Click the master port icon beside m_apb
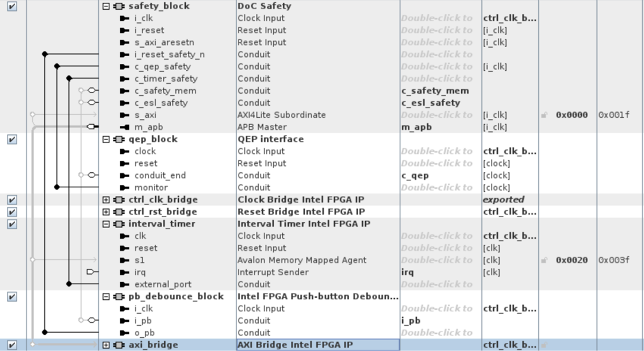This screenshot has width=644, height=351. click(124, 128)
